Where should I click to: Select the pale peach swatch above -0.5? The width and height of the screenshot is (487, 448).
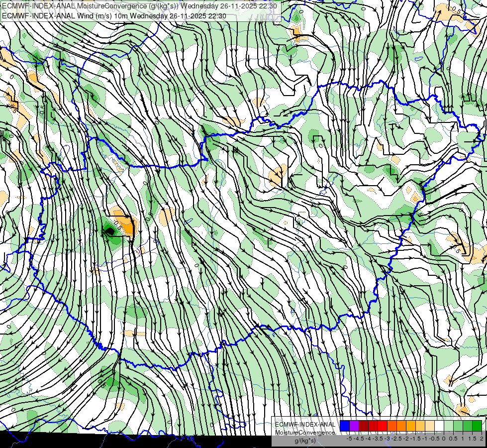(x=430, y=426)
